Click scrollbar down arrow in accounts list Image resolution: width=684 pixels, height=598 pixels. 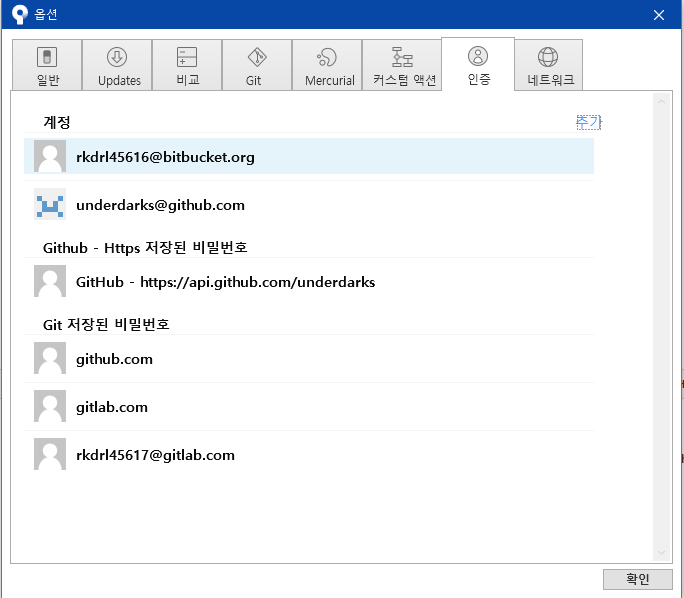661,553
